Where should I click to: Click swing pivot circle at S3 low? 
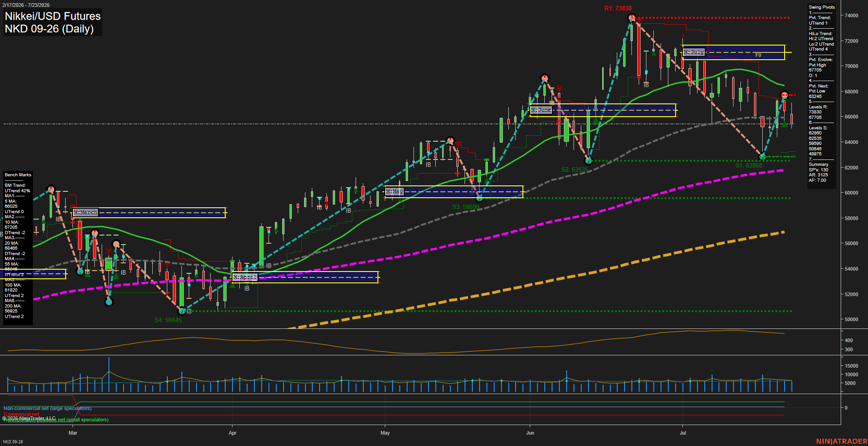click(x=479, y=198)
